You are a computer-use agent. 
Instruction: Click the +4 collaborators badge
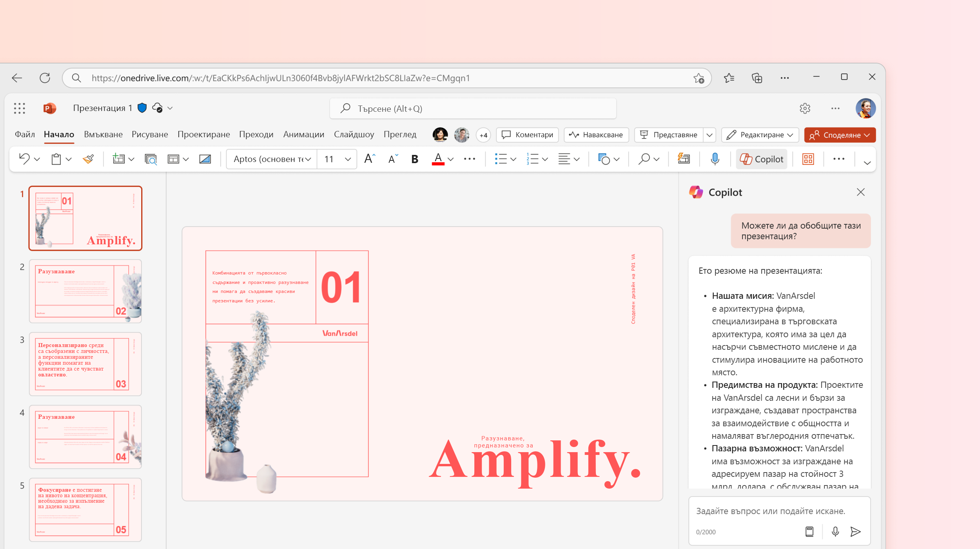point(483,135)
